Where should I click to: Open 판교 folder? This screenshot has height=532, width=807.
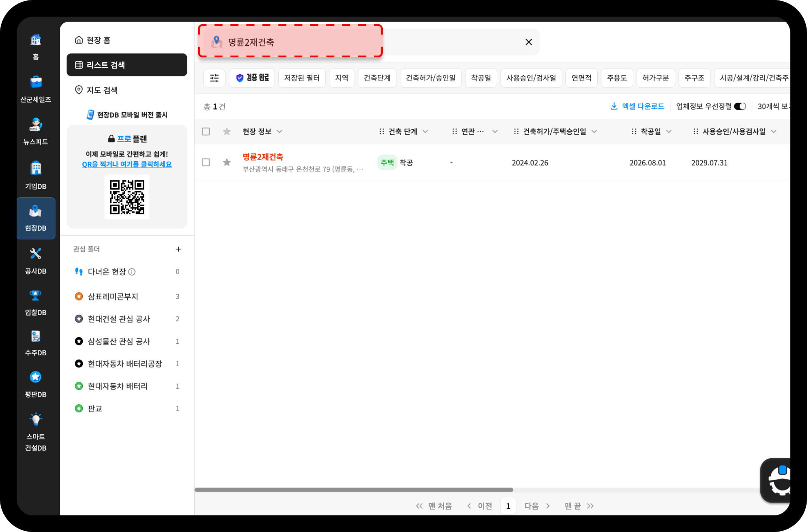coord(127,409)
